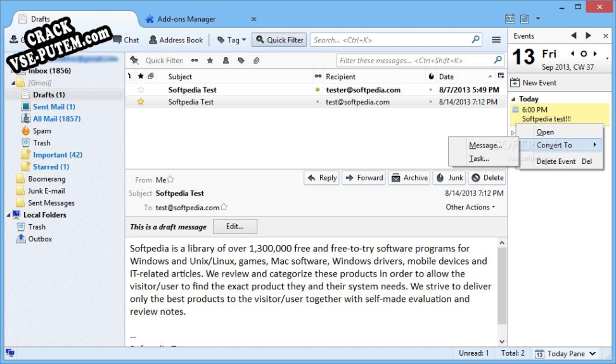Click the 'Filter these messages' field
Image resolution: width=616 pixels, height=364 pixels.
click(x=420, y=60)
